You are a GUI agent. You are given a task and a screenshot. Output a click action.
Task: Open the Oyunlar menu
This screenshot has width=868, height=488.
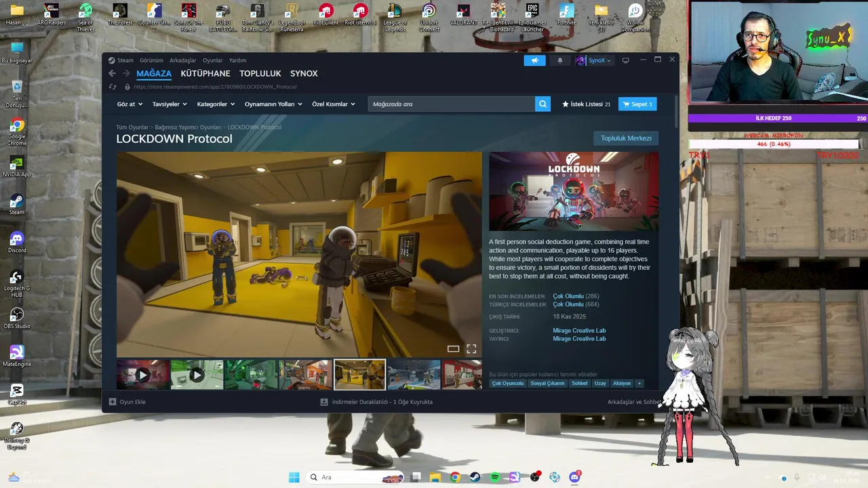[x=212, y=60]
